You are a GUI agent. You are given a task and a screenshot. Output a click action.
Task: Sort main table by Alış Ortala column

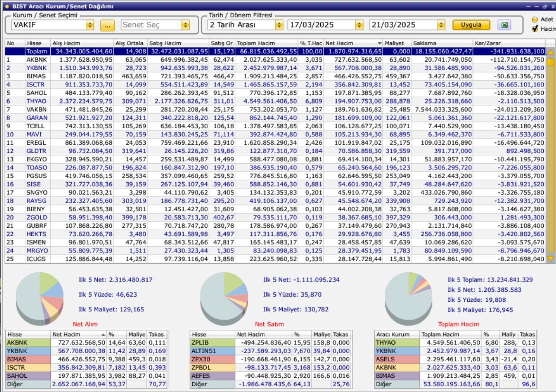pyautogui.click(x=130, y=43)
